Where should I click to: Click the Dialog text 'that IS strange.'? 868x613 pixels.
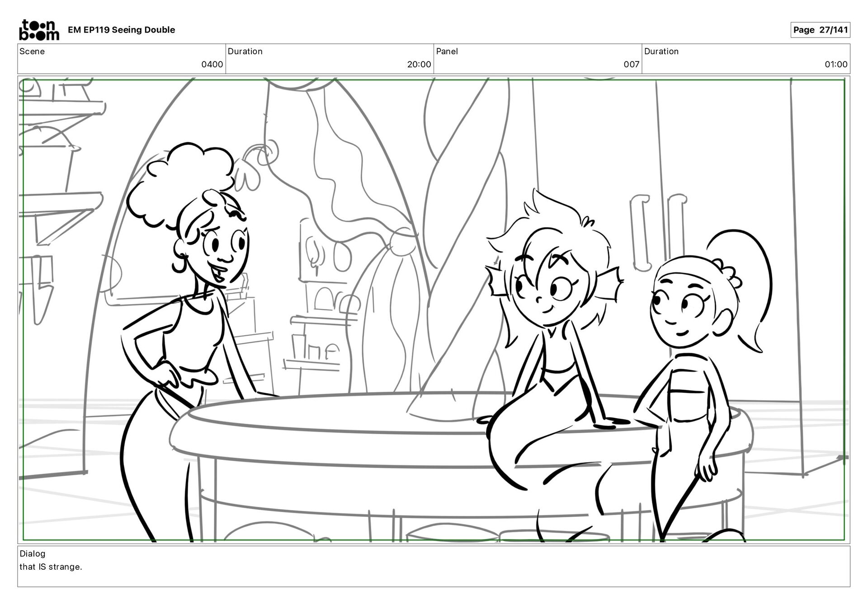[x=51, y=566]
